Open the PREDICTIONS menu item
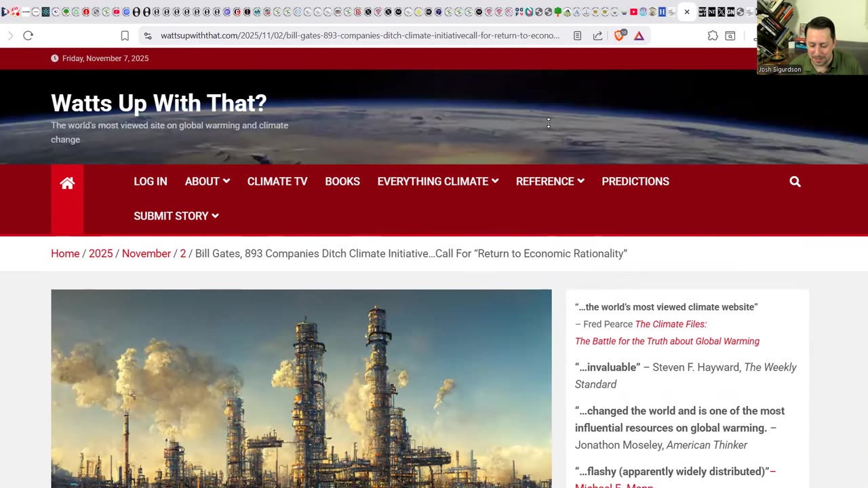This screenshot has height=488, width=868. [635, 182]
